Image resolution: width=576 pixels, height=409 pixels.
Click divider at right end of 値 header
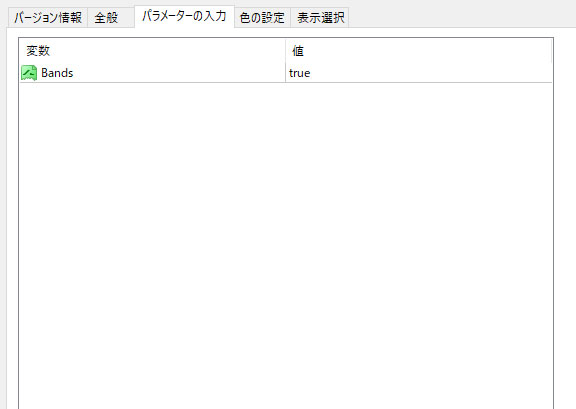pos(551,51)
